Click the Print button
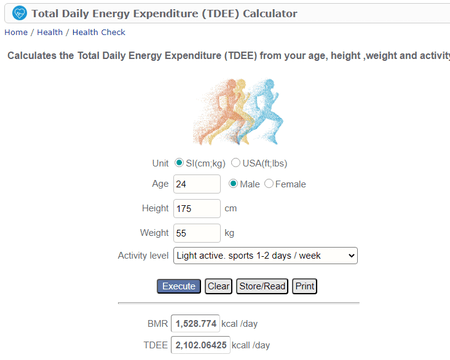Screen dimensions: 450x360 pos(305,286)
